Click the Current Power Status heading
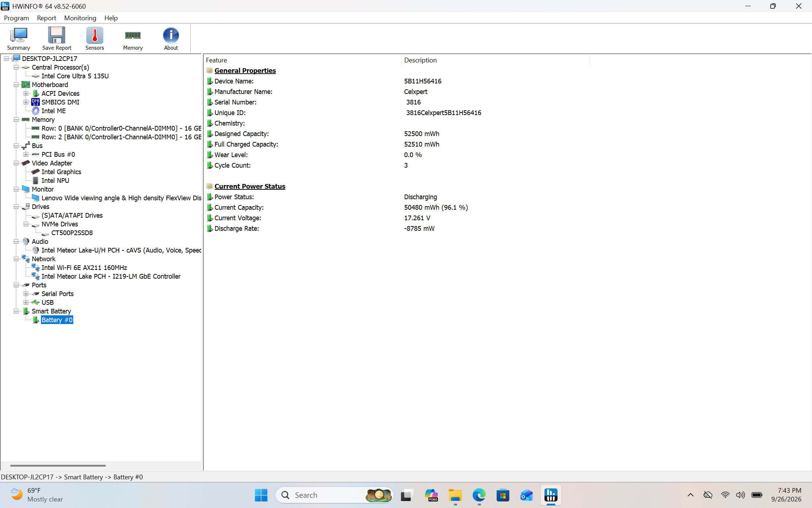This screenshot has width=812, height=508. coord(250,186)
